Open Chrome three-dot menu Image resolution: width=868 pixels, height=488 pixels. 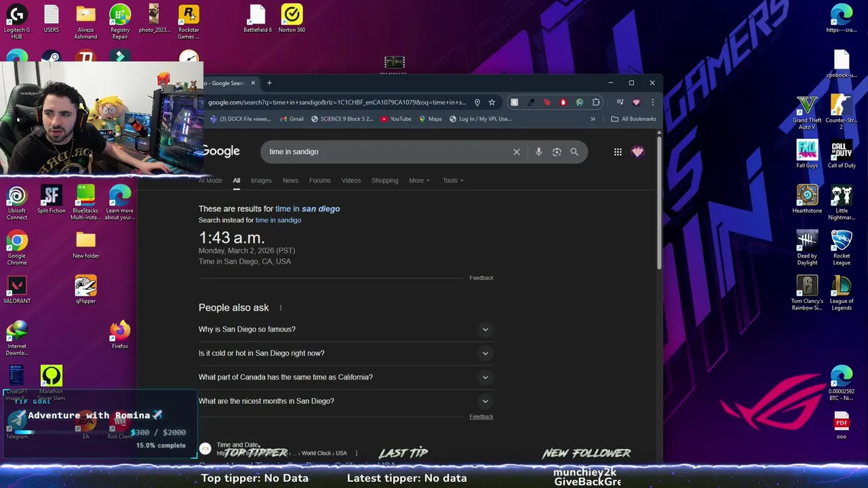(652, 102)
